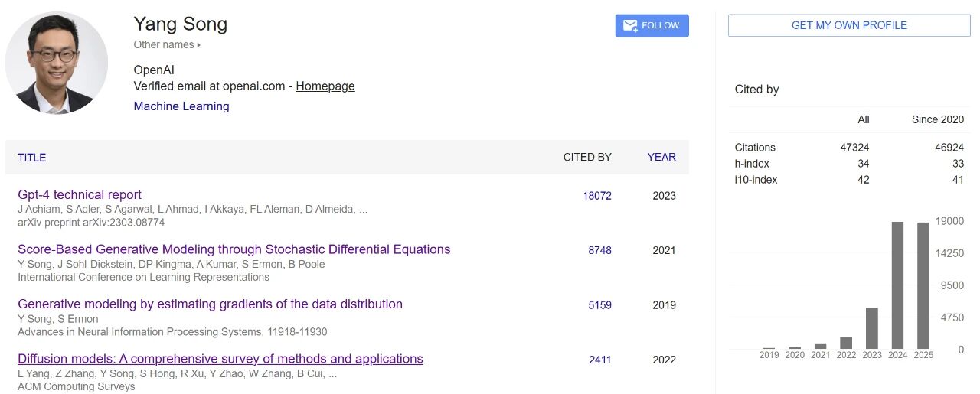This screenshot has width=980, height=394.
Task: Select the Machine Learning interest tag
Action: click(x=181, y=106)
